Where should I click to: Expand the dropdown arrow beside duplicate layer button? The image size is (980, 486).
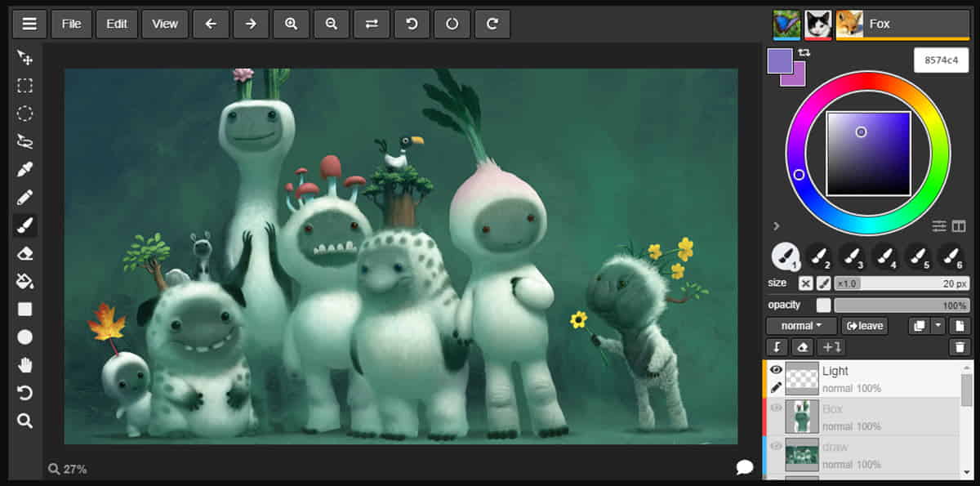(938, 326)
